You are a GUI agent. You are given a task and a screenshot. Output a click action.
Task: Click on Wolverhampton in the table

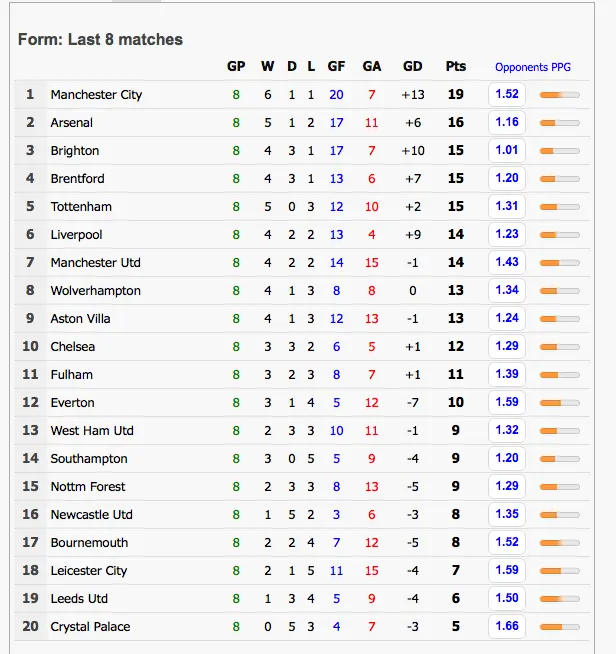click(96, 291)
